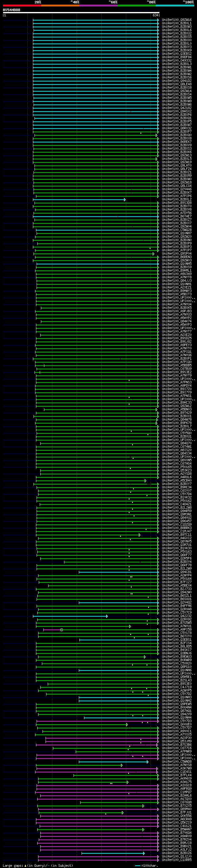The height and width of the screenshot is (868, 197).
Task: Go to the UniRef100_B9I7Z0 hit
Action: [177, 389]
